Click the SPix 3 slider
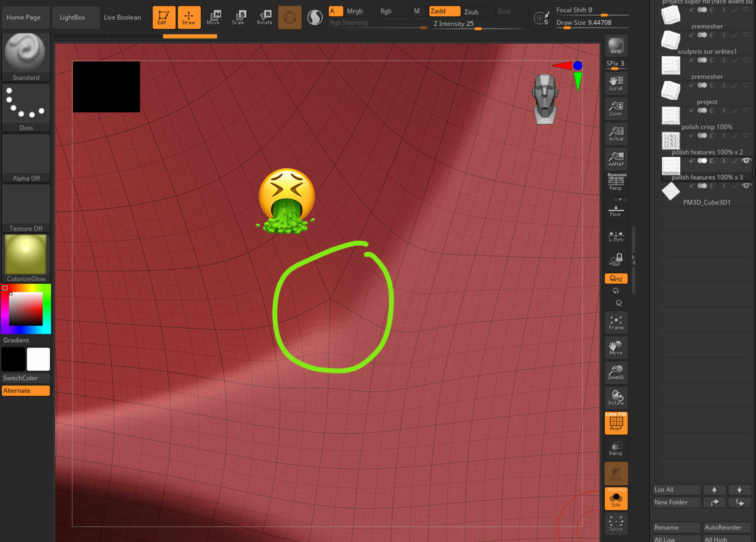756x542 pixels. 616,64
